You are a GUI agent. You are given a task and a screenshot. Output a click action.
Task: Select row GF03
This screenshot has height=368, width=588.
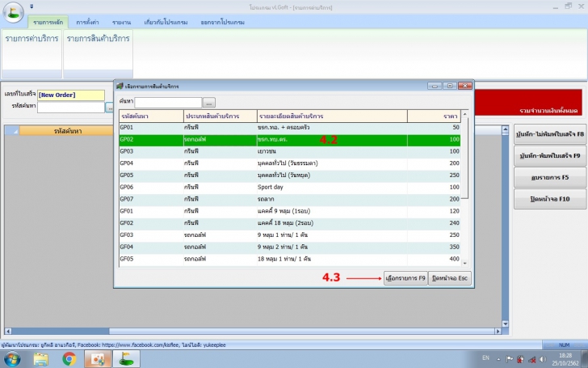click(x=289, y=235)
